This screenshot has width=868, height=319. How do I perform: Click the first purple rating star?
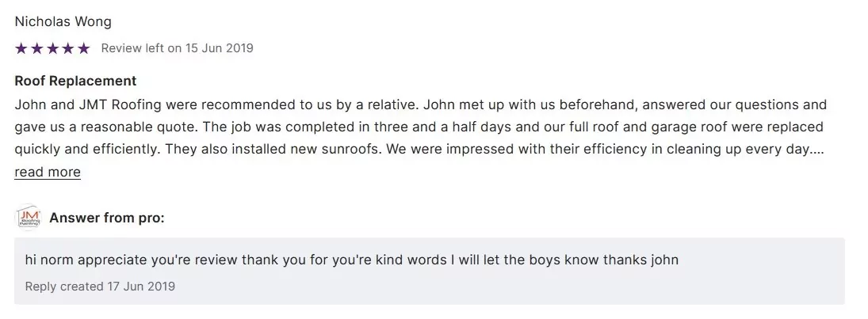coord(21,48)
